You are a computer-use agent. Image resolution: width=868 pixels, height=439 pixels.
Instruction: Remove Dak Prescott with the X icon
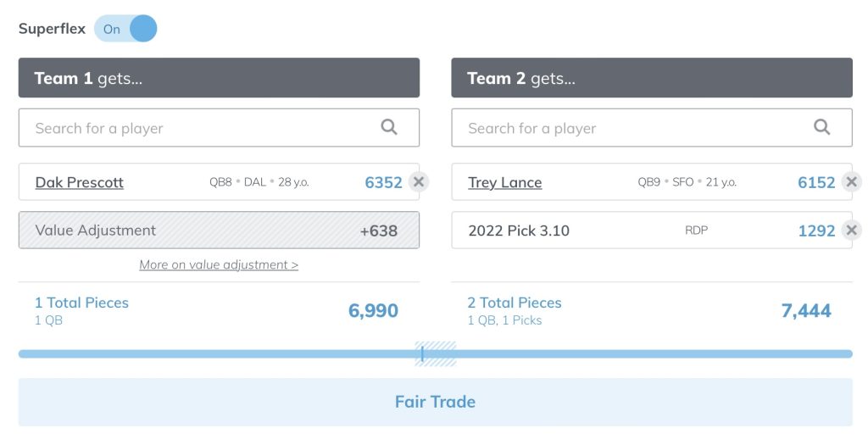(x=419, y=181)
